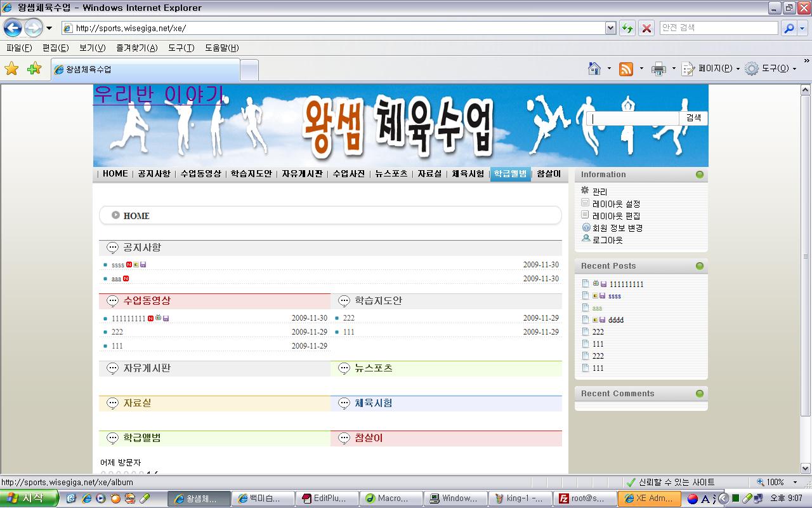
Task: Open the 편집(E) menu
Action: coord(55,48)
